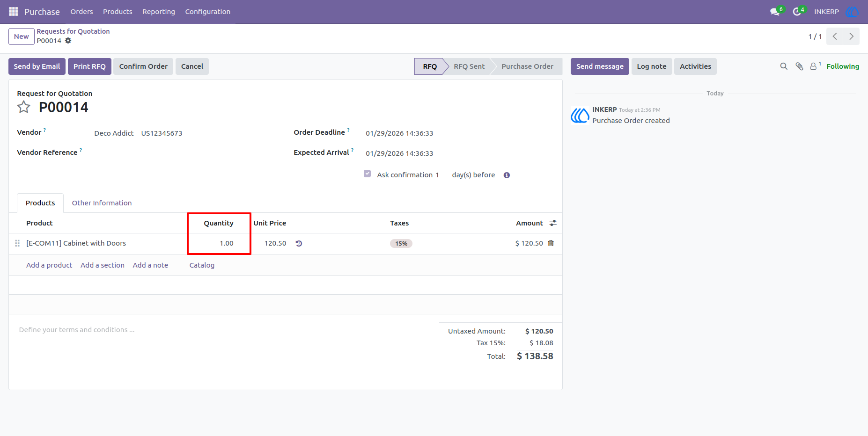Click Confirm Order button
868x436 pixels.
(143, 66)
